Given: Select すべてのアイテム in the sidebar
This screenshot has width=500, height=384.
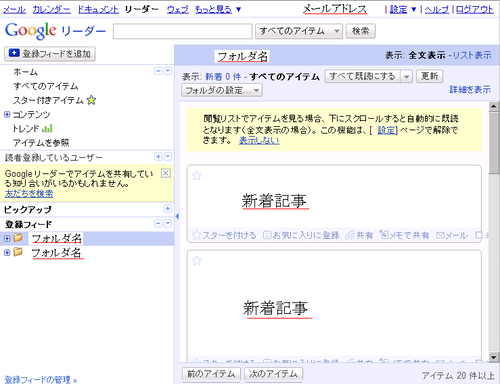Looking at the screenshot, I should pyautogui.click(x=46, y=86).
